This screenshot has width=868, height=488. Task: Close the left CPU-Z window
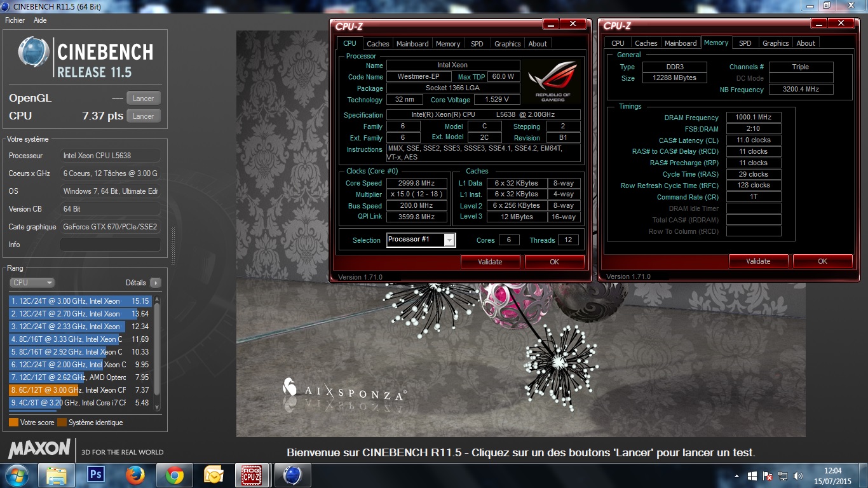tap(573, 24)
